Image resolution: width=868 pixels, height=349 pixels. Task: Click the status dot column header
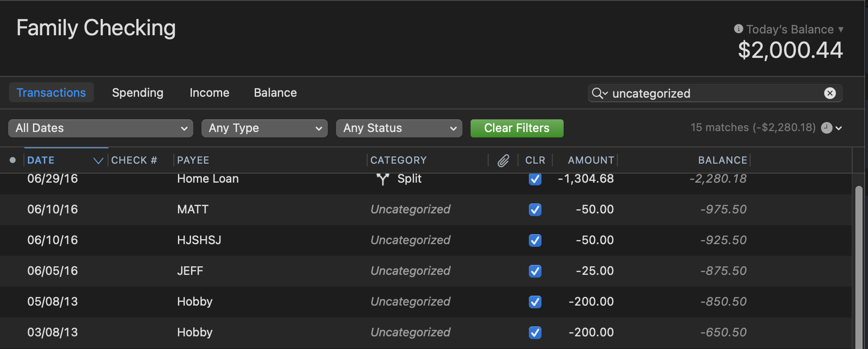13,160
